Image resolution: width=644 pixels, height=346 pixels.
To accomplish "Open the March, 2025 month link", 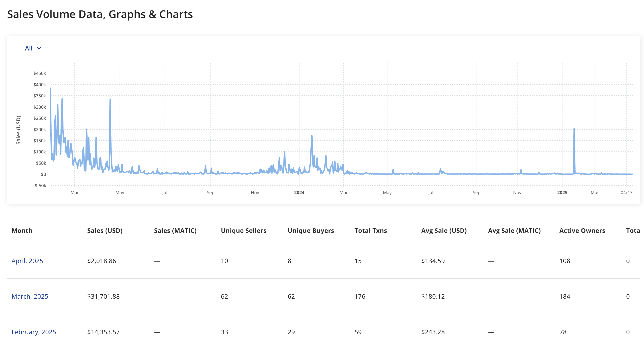I will 30,296.
